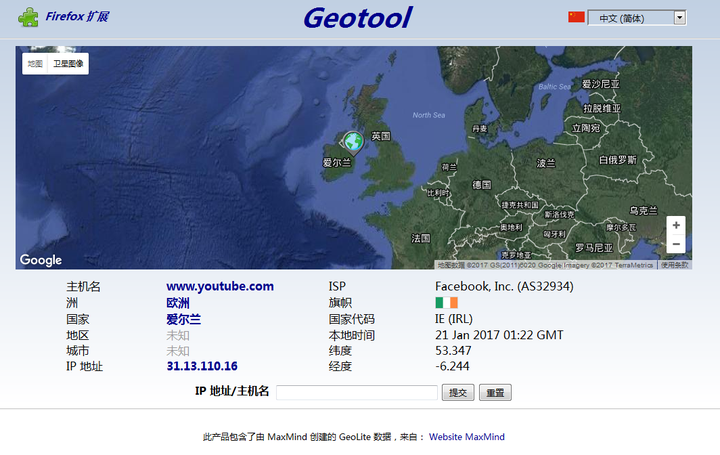Screen dimensions: 720x455
Task: Switch map to 地图 view
Action: [x=35, y=63]
